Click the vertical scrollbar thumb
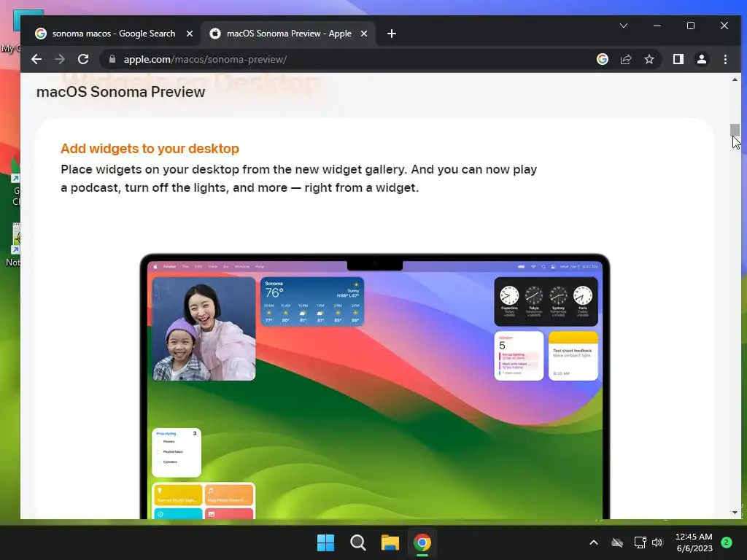 735,130
